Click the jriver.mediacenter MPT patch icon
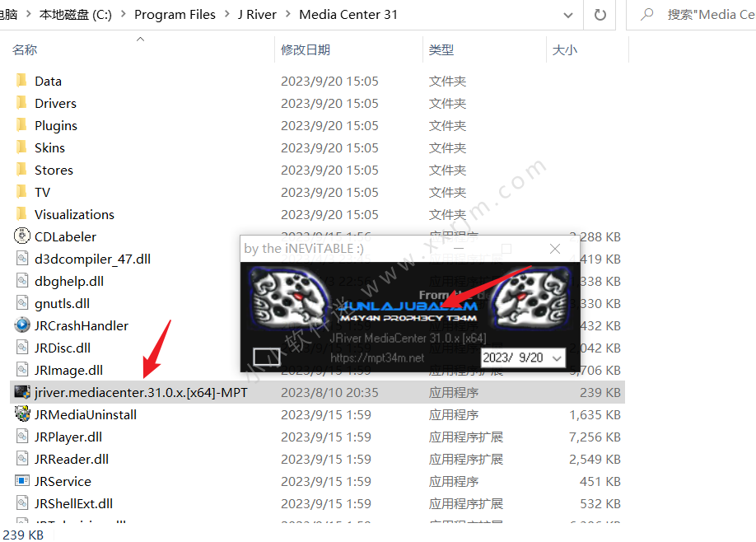The image size is (756, 542). (22, 391)
